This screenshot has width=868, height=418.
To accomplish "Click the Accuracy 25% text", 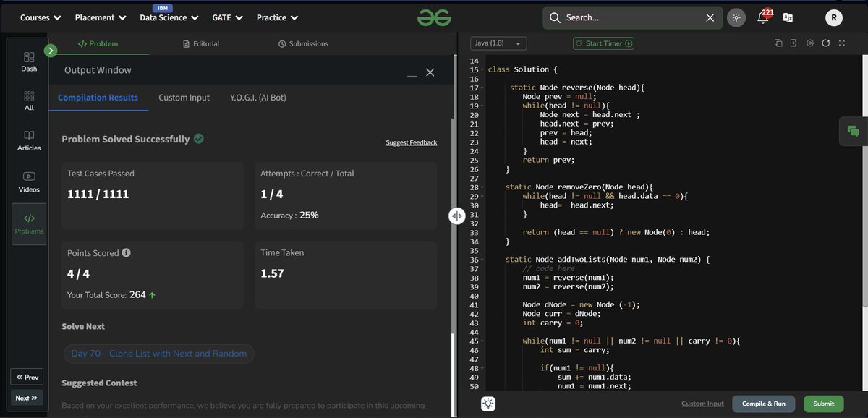I will coord(289,215).
